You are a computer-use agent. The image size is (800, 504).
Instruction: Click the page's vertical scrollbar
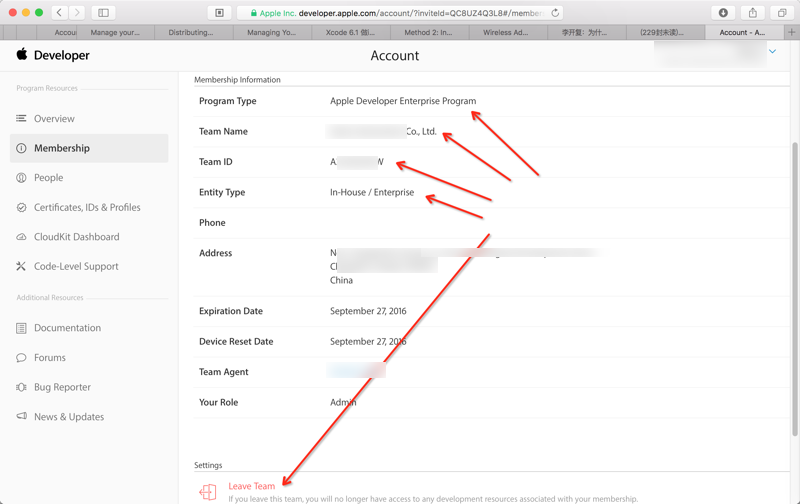(795, 289)
